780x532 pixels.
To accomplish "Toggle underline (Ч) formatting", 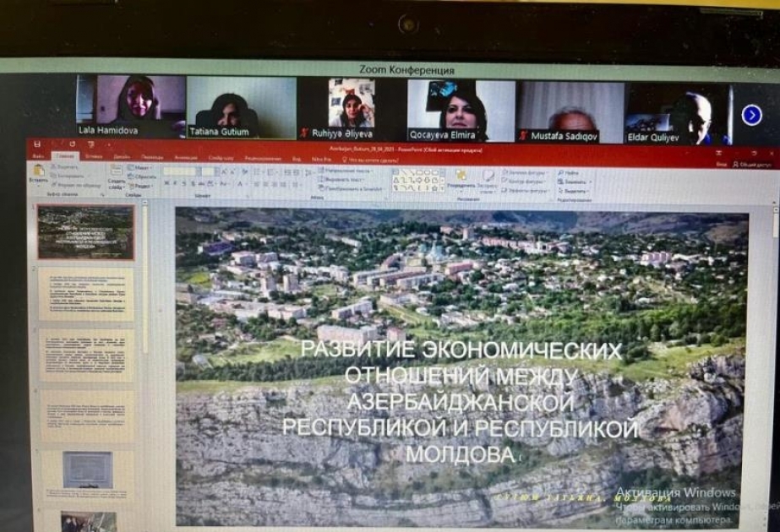I will [184, 184].
